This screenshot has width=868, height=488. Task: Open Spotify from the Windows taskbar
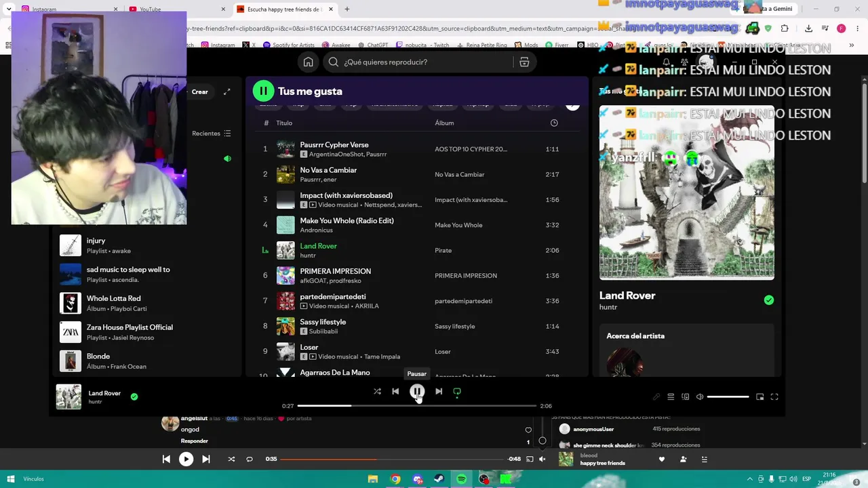[462, 479]
